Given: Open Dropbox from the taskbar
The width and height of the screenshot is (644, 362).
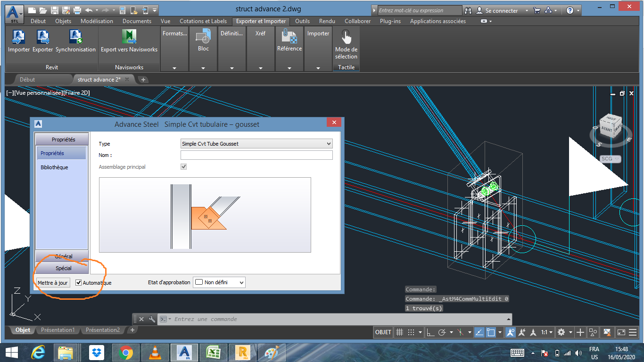Looking at the screenshot, I should click(97, 353).
